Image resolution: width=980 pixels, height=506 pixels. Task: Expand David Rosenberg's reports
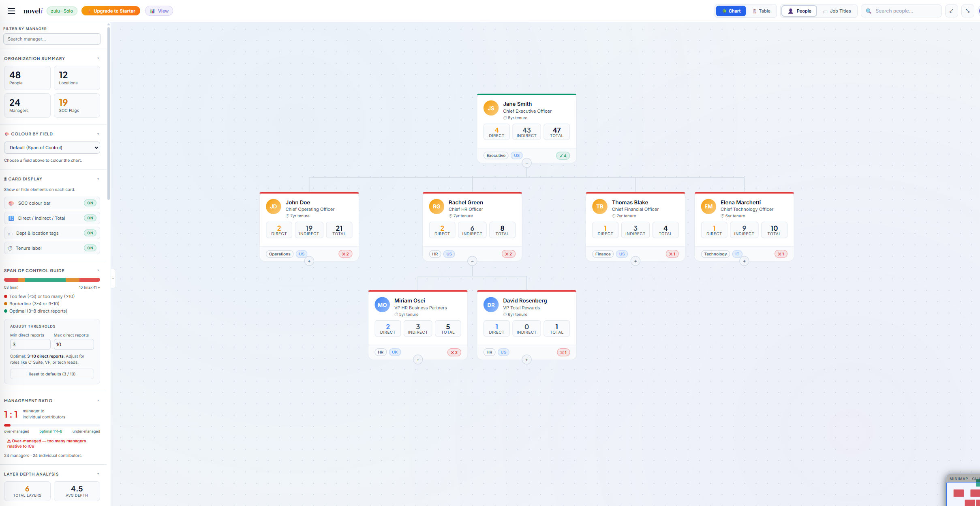(526, 360)
